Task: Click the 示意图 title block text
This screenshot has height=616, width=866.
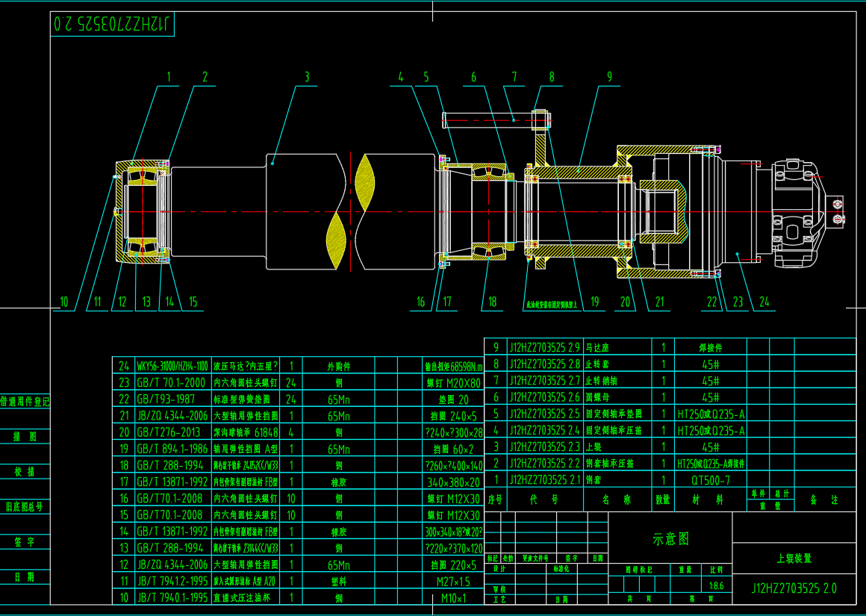Action: [670, 538]
